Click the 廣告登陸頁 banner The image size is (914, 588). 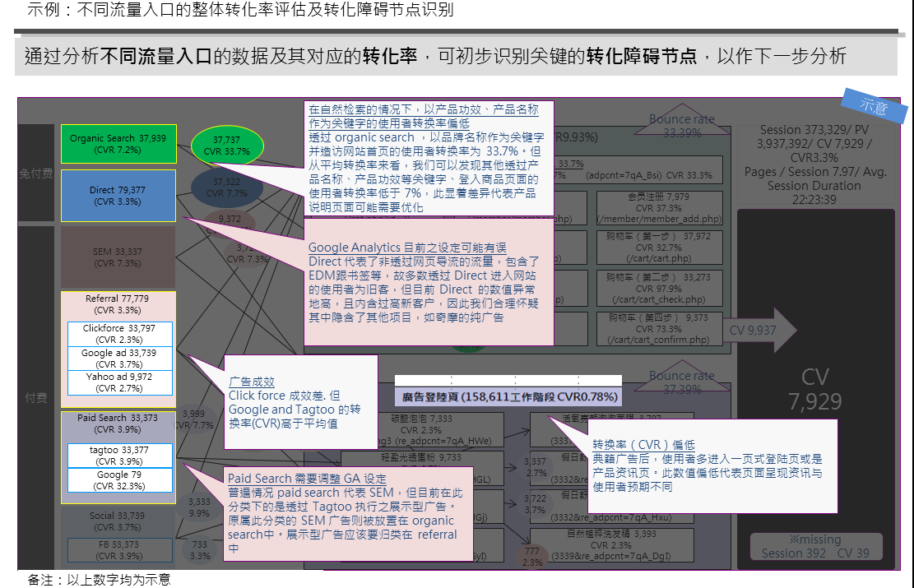[x=508, y=397]
